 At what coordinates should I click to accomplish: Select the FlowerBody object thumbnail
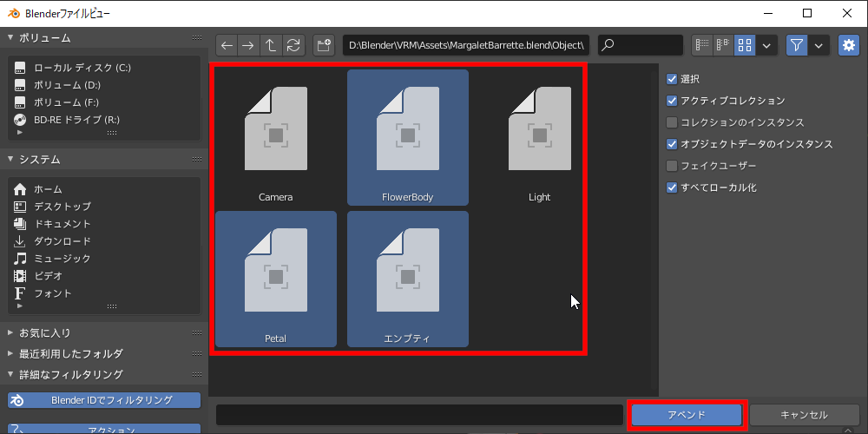click(x=407, y=137)
